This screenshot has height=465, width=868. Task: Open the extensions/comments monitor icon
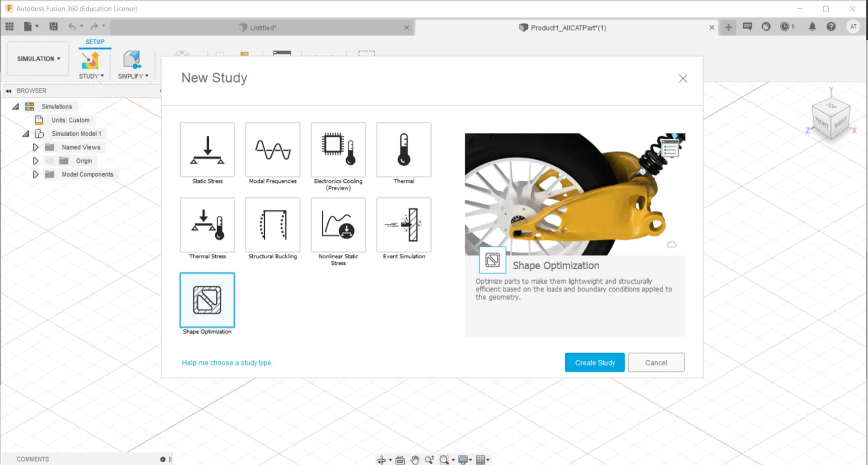pyautogui.click(x=748, y=27)
